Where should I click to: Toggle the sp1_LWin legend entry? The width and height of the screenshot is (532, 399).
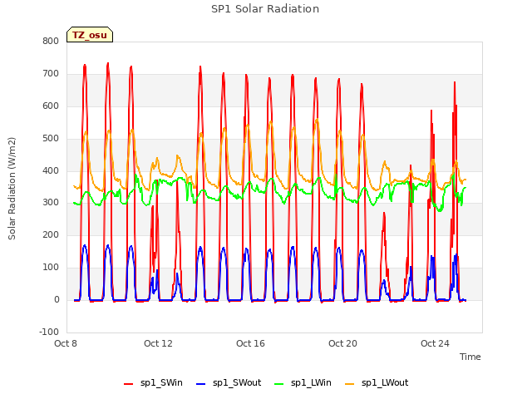tap(303, 382)
